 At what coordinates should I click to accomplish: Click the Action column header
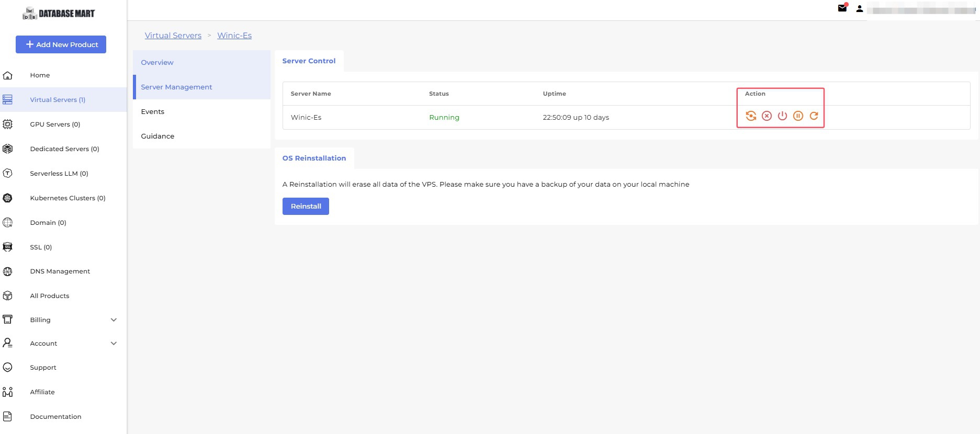tap(755, 94)
